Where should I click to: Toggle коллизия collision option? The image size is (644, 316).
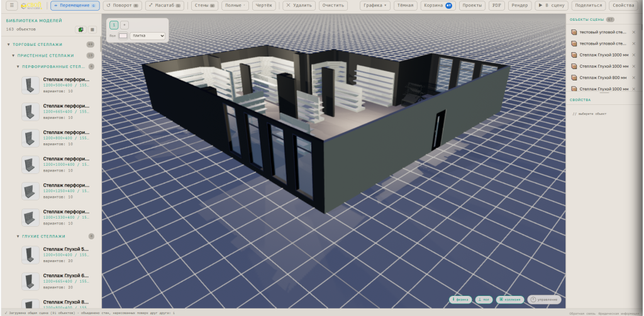pyautogui.click(x=510, y=300)
